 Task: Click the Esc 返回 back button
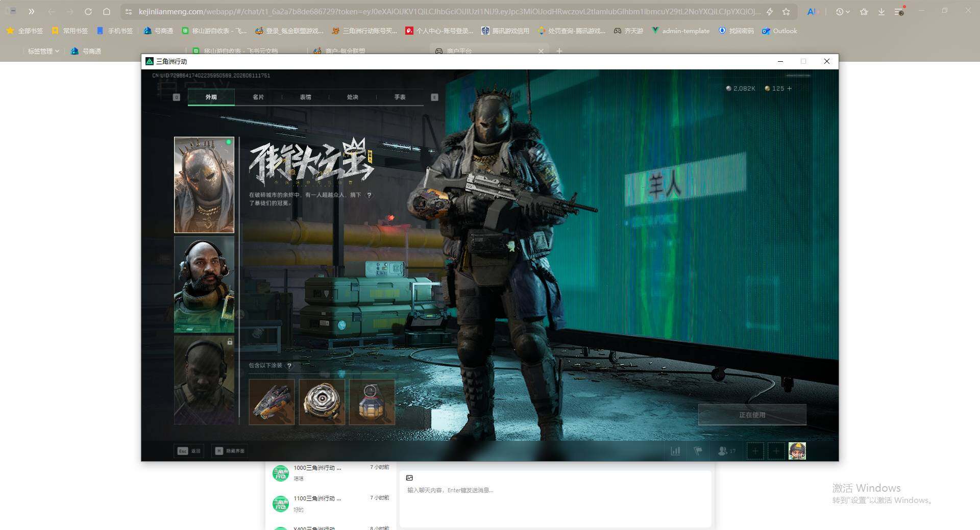[189, 451]
